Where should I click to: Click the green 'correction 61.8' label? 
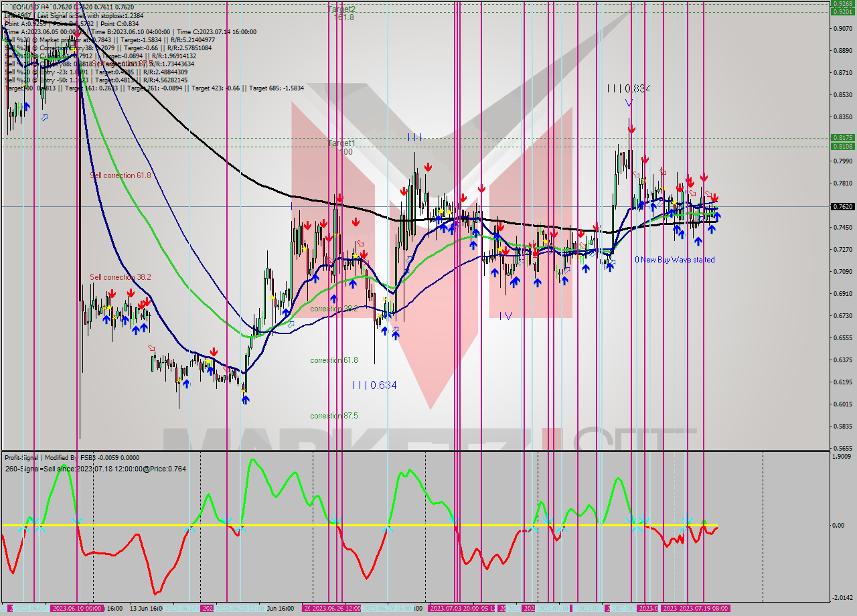(x=333, y=360)
